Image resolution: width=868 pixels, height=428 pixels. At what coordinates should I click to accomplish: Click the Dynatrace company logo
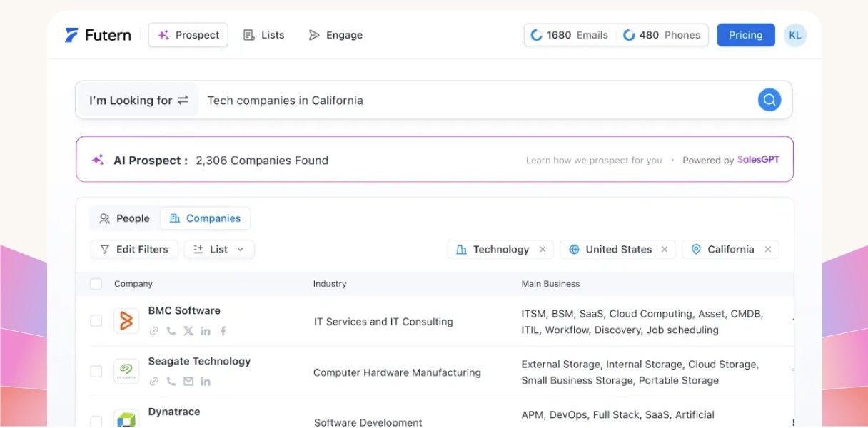point(126,419)
